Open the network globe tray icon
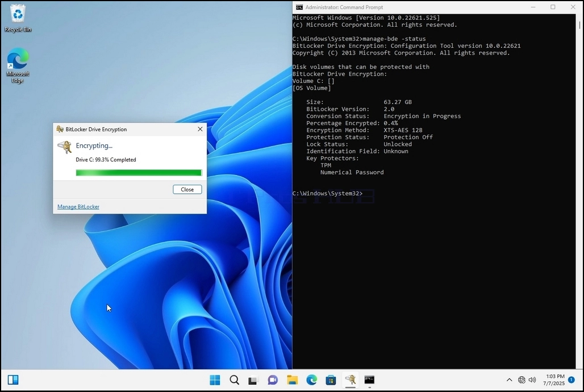This screenshot has height=392, width=584. coord(522,380)
